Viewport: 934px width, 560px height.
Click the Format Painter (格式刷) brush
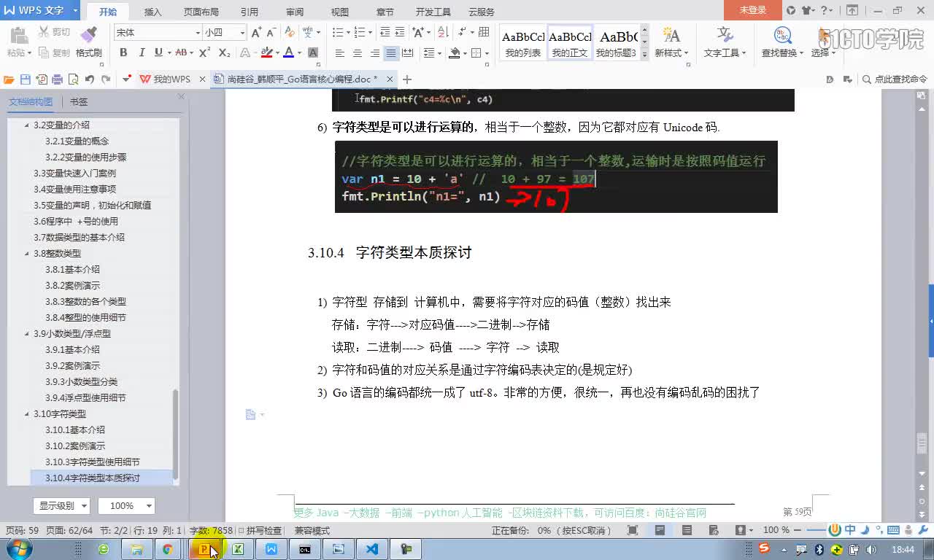coord(88,42)
